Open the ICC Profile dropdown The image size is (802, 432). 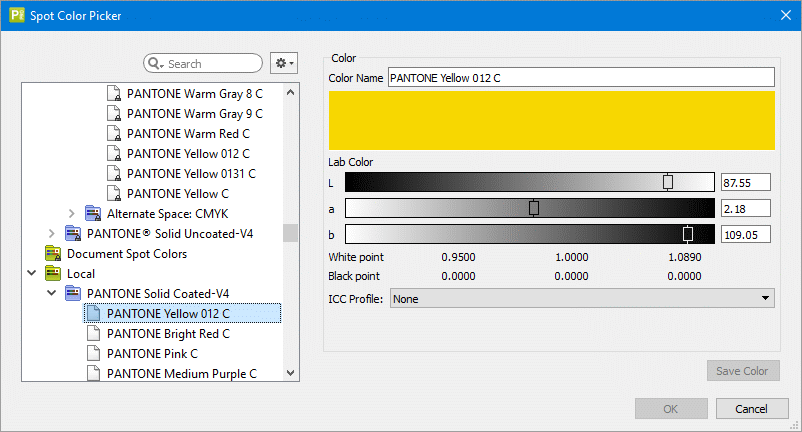[582, 299]
